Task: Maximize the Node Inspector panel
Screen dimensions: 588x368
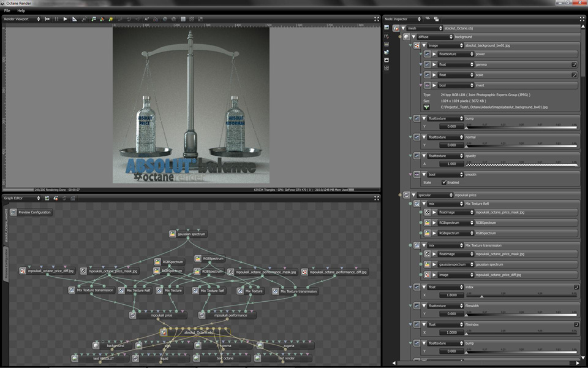Action: 582,19
